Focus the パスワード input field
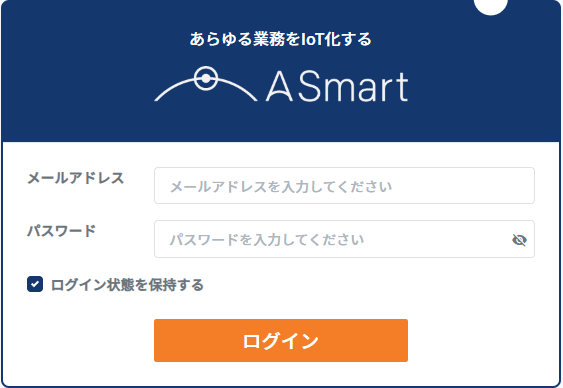563x388 pixels. (x=344, y=239)
